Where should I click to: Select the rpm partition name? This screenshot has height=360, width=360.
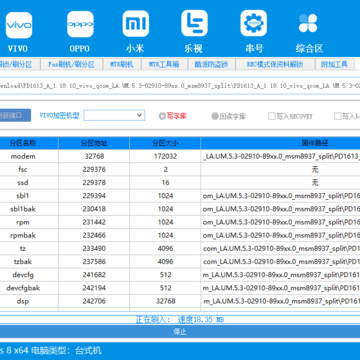point(23,222)
